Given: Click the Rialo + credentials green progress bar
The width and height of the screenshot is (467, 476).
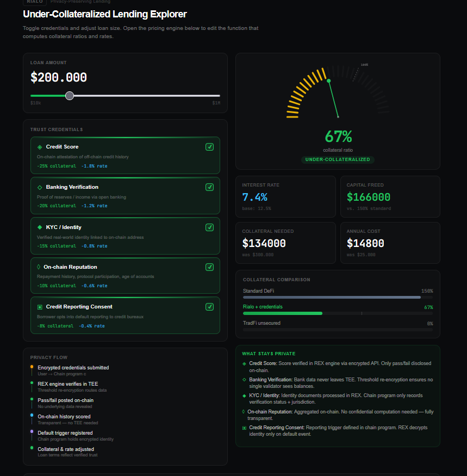Looking at the screenshot, I should tap(283, 313).
